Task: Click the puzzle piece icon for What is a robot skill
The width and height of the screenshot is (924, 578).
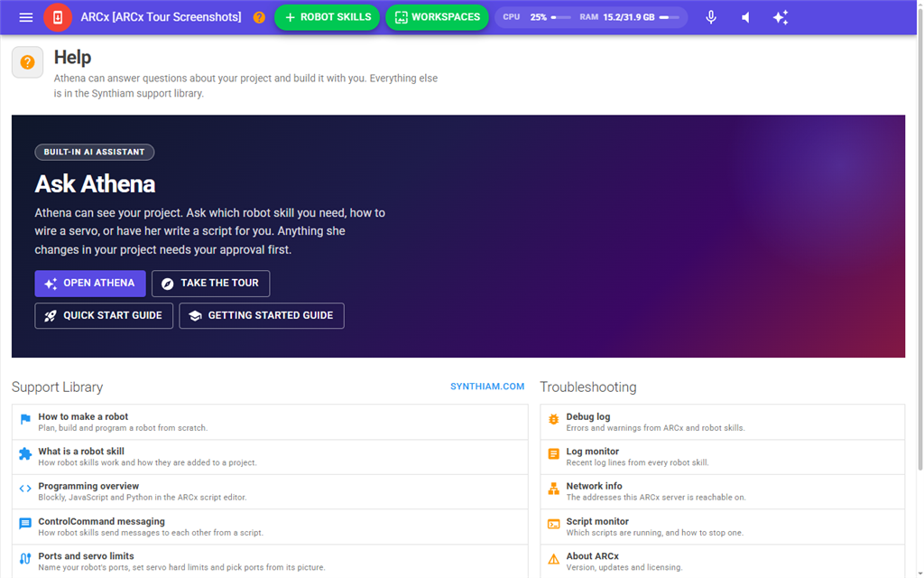Action: [24, 453]
